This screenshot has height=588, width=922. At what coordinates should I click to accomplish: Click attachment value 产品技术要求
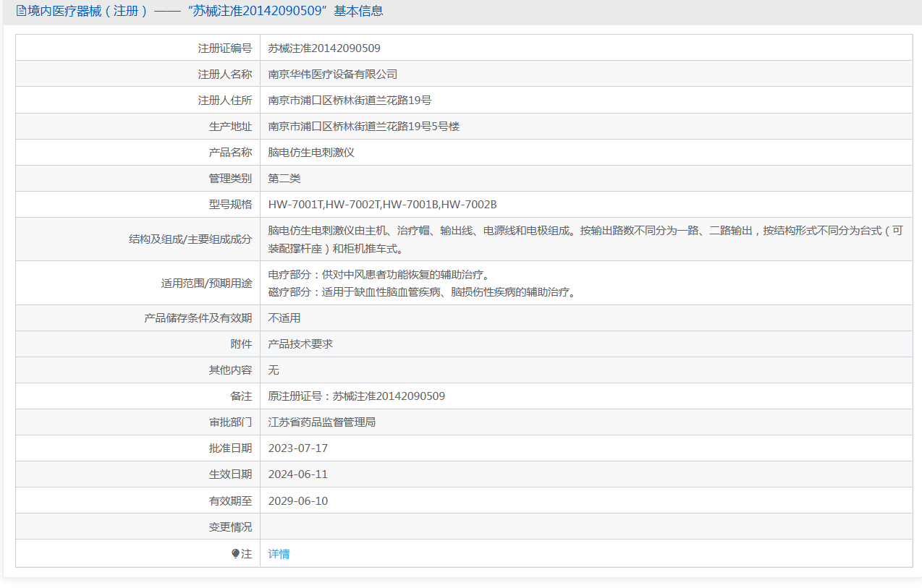(300, 344)
